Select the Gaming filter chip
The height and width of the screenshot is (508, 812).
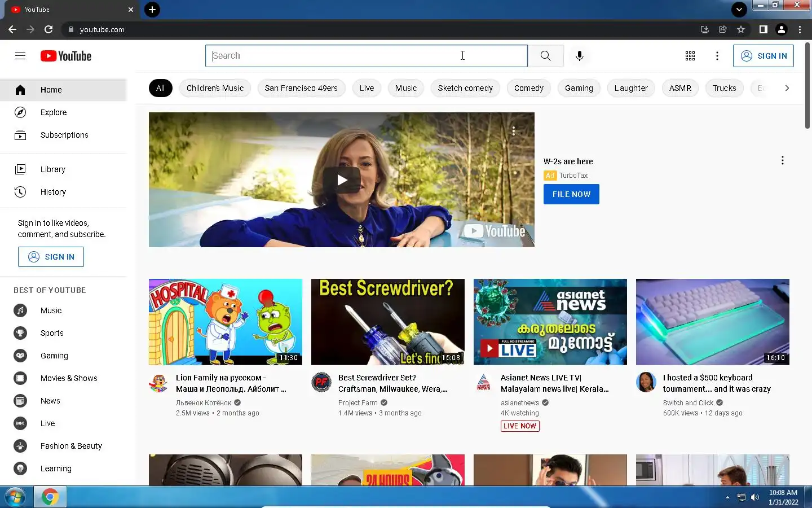pos(579,88)
